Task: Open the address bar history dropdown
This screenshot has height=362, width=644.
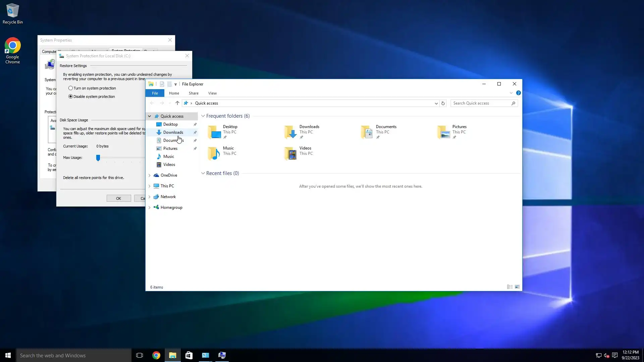Action: [436, 103]
